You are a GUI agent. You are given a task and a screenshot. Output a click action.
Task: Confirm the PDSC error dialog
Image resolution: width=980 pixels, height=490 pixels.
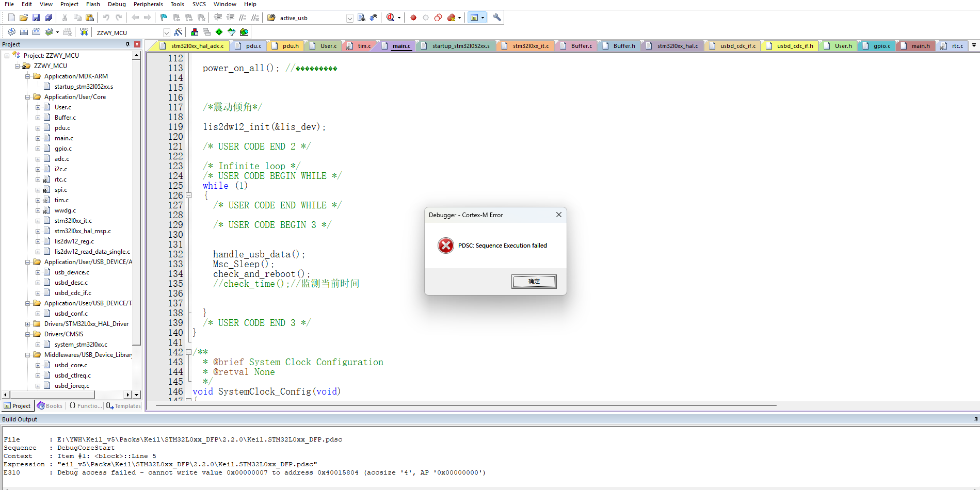pos(534,281)
